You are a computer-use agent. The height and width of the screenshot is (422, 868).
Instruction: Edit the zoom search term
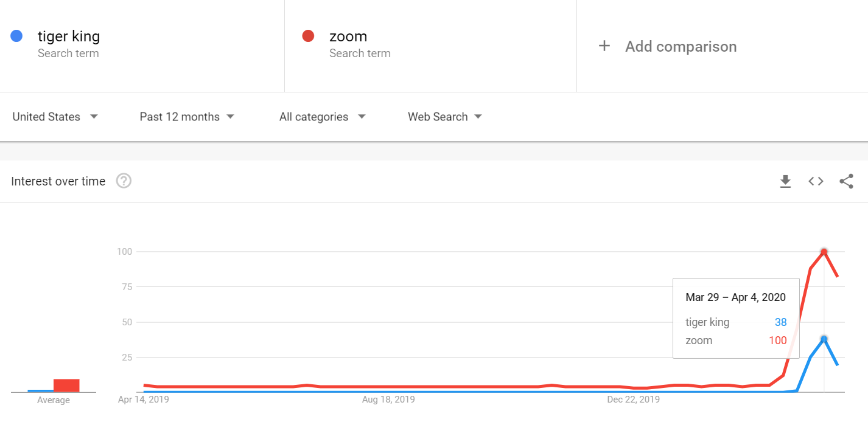[x=348, y=36]
